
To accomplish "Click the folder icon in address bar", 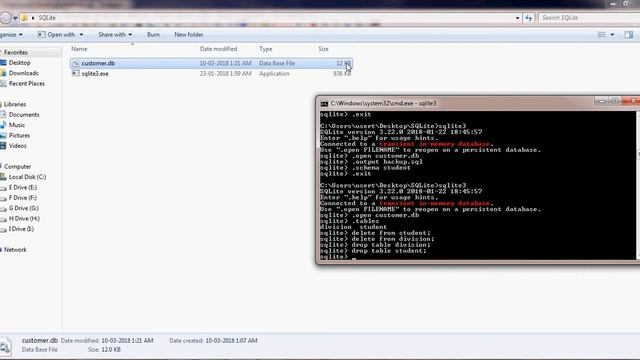I will 24,18.
